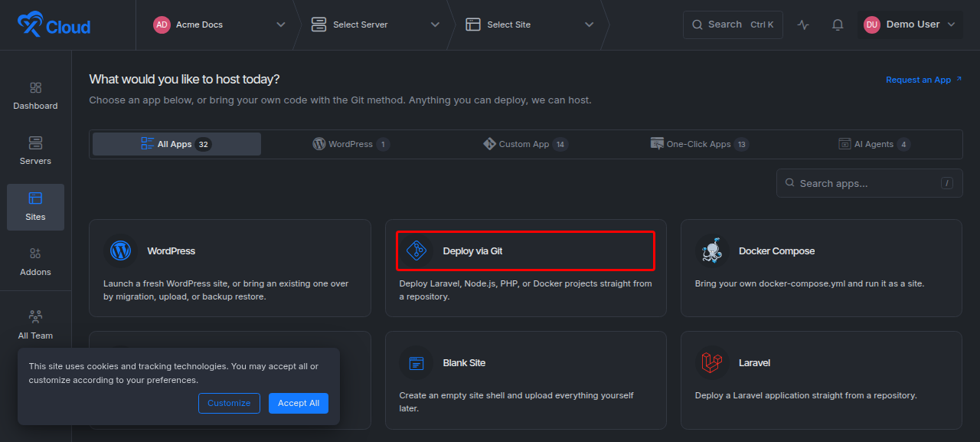Open the notifications bell

pos(838,25)
